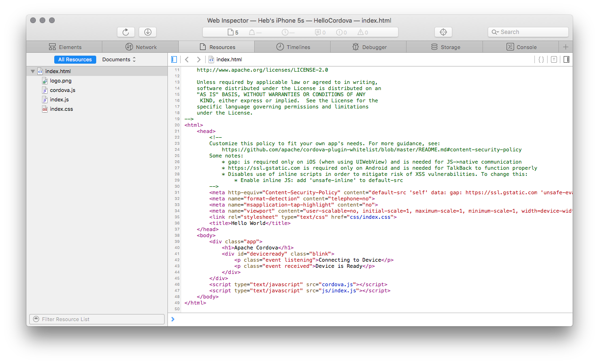The image size is (599, 364).
Task: Open index.css resource
Action: [x=97, y=109]
